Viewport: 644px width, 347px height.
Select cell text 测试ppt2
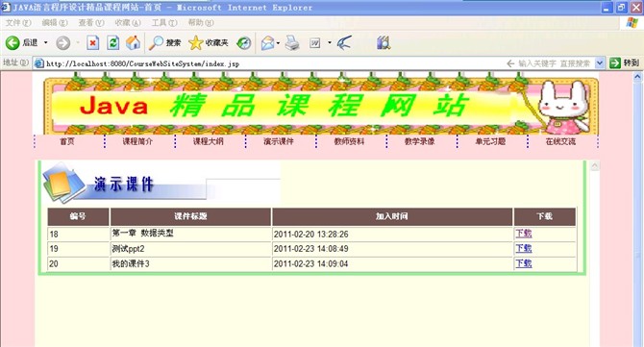128,249
